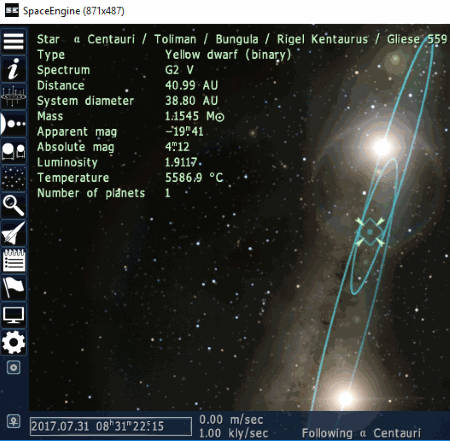Click the 'Spectrum' label
The width and height of the screenshot is (450, 441).
click(x=63, y=70)
